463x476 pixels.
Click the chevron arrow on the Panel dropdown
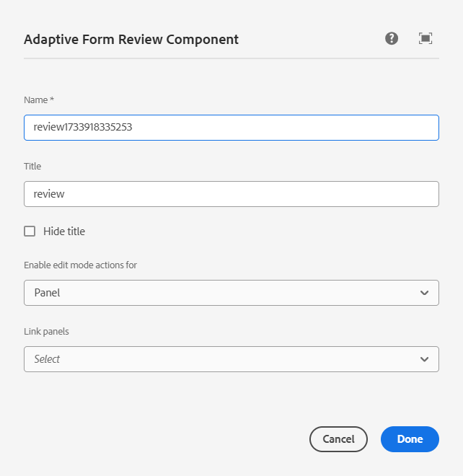tap(424, 293)
